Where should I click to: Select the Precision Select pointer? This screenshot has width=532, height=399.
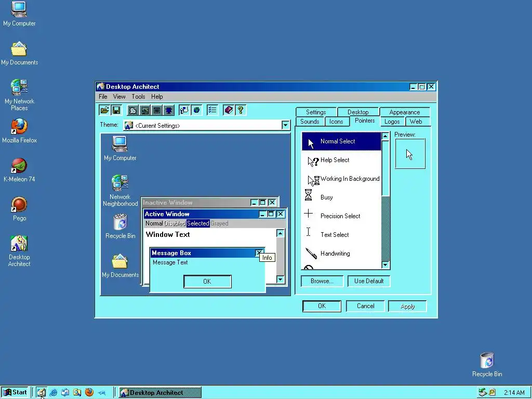coord(341,216)
